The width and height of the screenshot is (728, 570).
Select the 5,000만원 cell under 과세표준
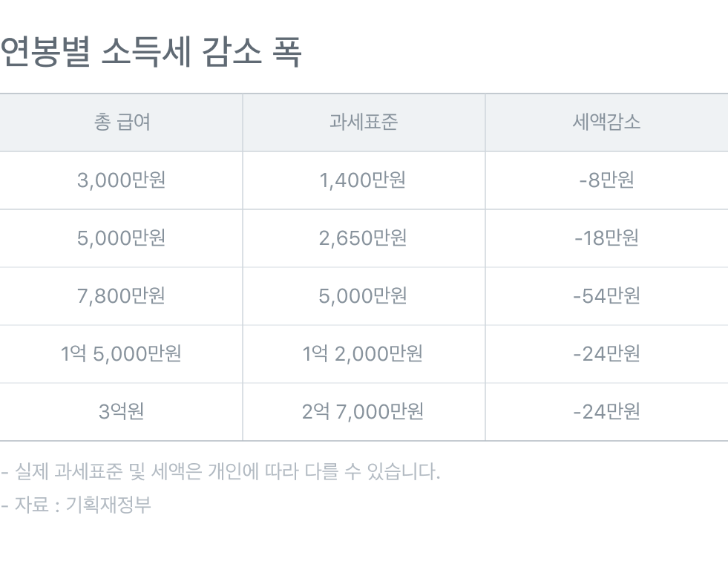point(363,296)
